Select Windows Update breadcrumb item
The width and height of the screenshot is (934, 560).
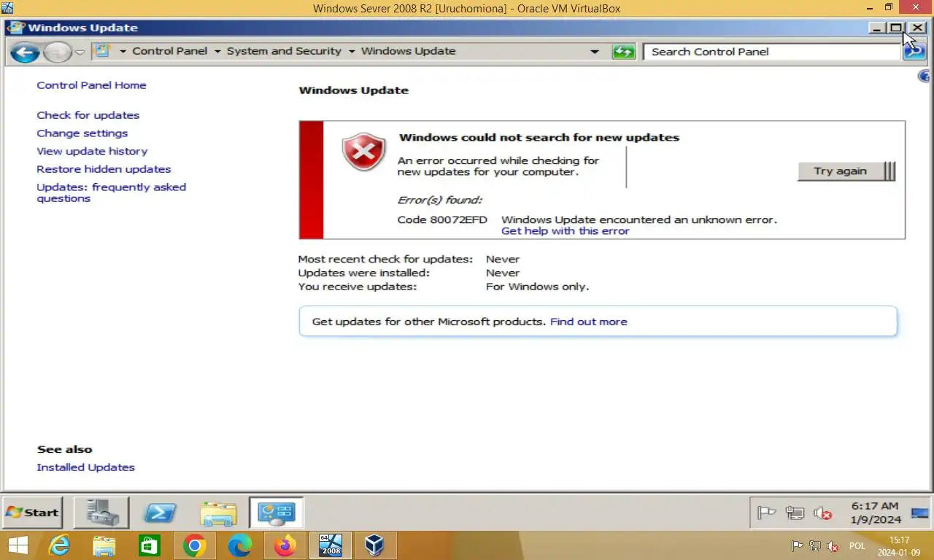(x=408, y=51)
